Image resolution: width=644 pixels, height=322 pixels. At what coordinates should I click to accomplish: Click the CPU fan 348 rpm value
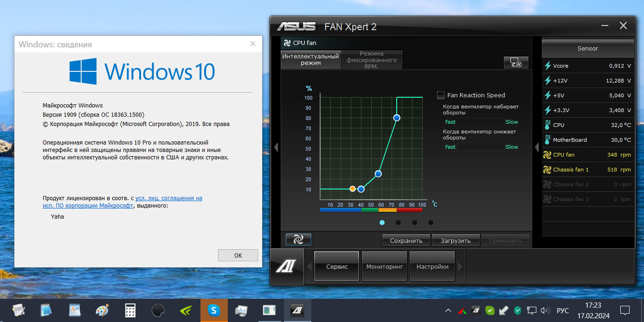point(619,155)
